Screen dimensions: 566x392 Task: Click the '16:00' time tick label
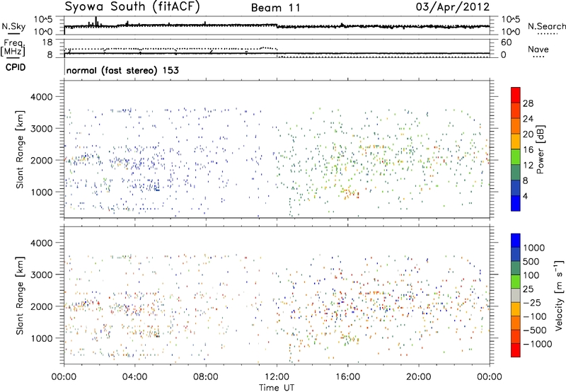coord(347,377)
